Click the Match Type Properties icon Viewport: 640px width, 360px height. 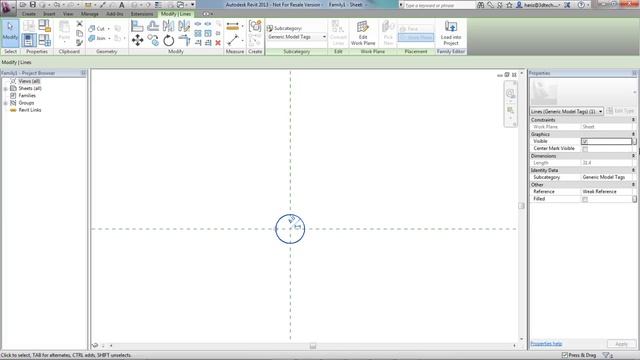(x=80, y=42)
